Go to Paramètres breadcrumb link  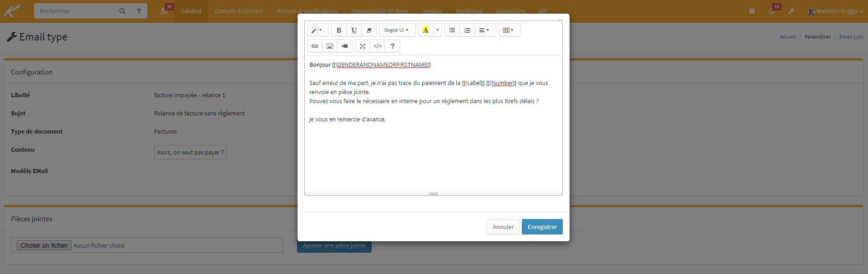pyautogui.click(x=818, y=37)
